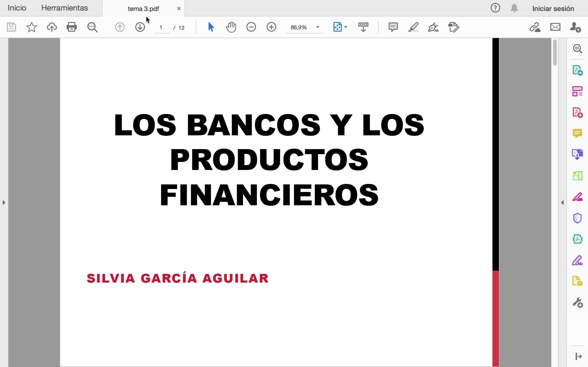
Task: Click the page number input field
Action: click(x=162, y=28)
